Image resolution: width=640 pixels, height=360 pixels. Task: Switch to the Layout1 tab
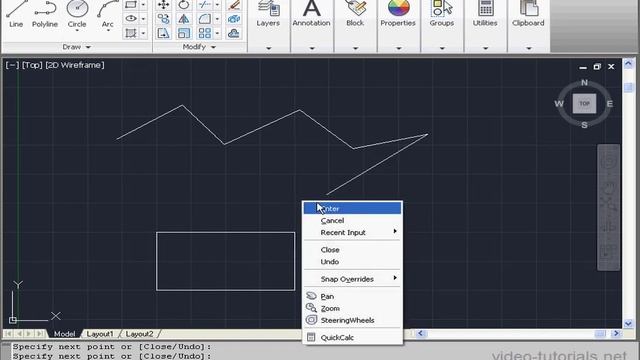pos(100,333)
